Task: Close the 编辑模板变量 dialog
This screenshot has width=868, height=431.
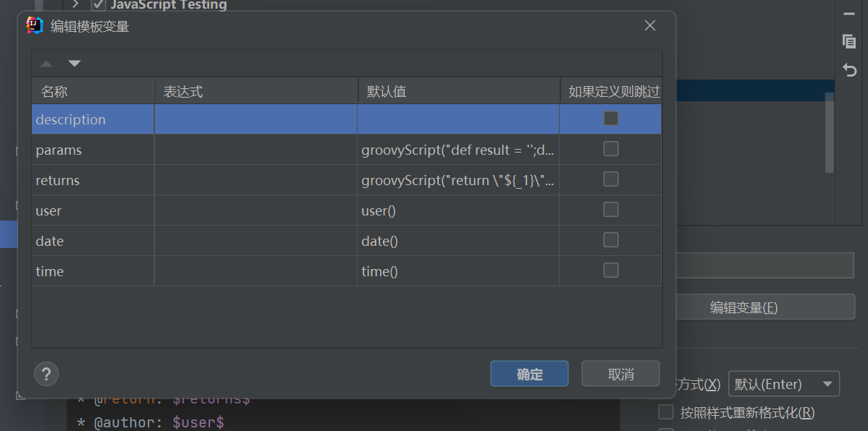Action: (650, 25)
